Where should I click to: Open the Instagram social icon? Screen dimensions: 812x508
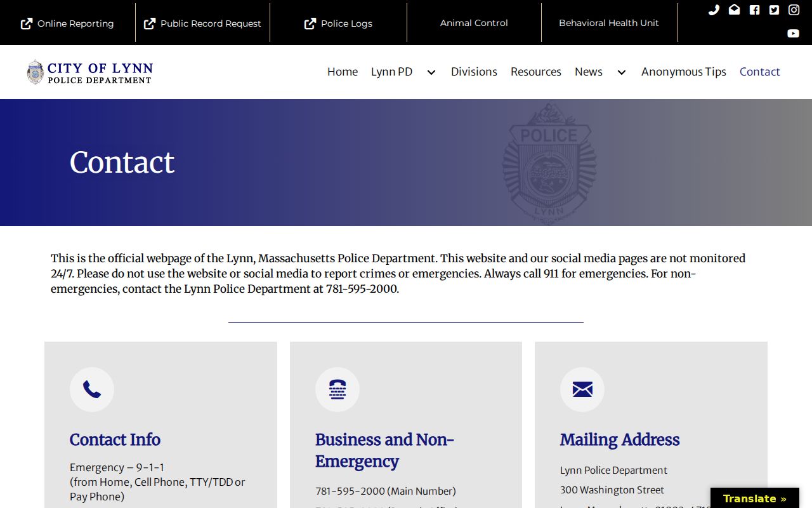coord(794,10)
